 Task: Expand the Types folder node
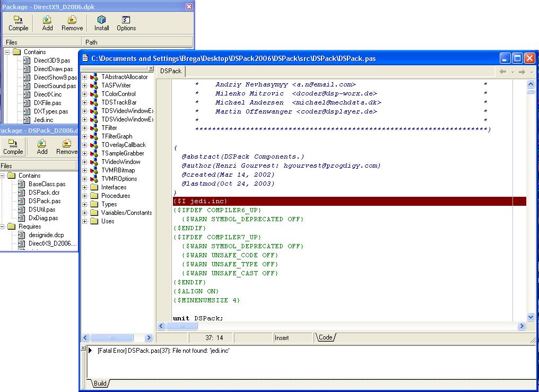84,204
